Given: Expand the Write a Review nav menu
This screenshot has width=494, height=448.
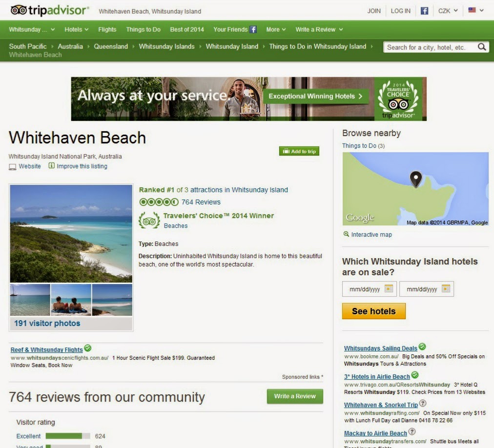Looking at the screenshot, I should [x=319, y=30].
